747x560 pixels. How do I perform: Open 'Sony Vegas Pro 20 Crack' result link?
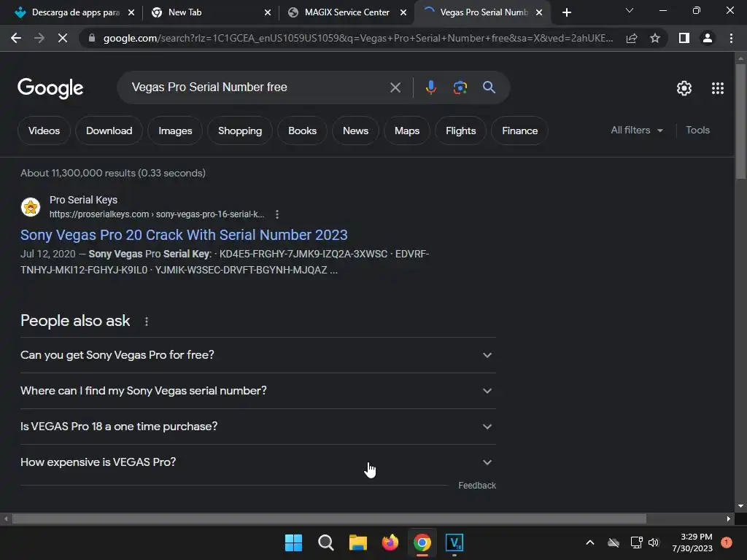tap(184, 235)
